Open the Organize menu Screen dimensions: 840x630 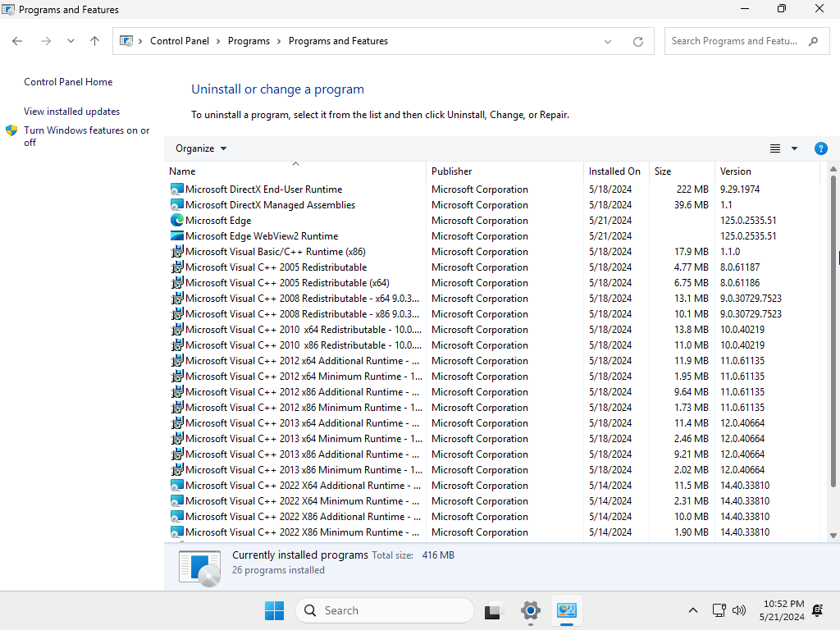(x=201, y=148)
